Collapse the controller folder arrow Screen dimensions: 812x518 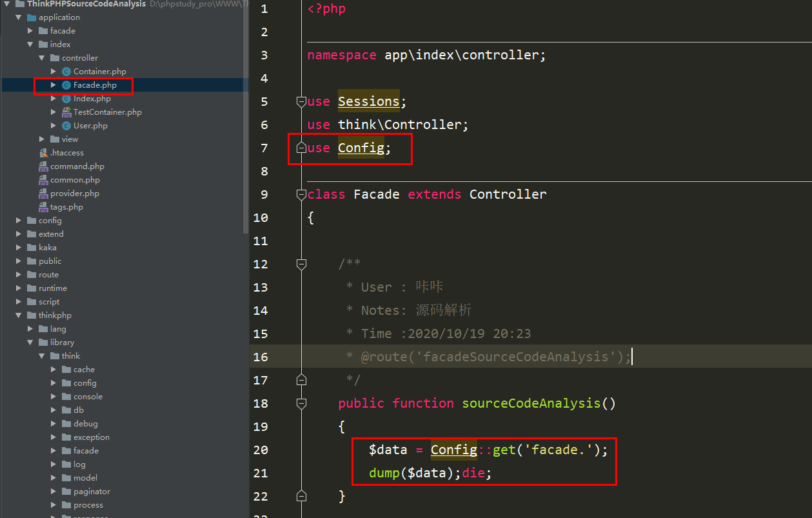(x=42, y=58)
